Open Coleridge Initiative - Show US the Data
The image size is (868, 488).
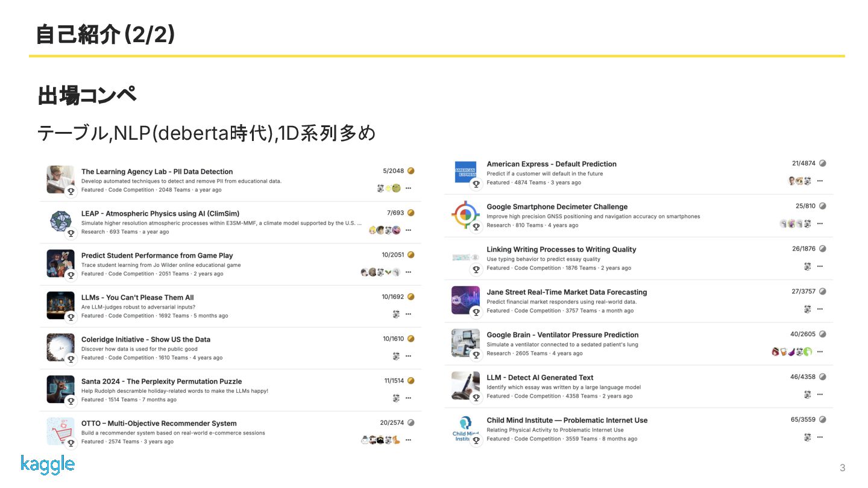(x=146, y=339)
